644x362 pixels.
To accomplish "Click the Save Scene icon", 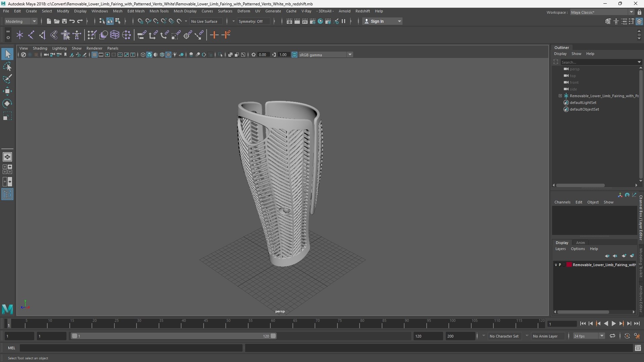I will [64, 21].
